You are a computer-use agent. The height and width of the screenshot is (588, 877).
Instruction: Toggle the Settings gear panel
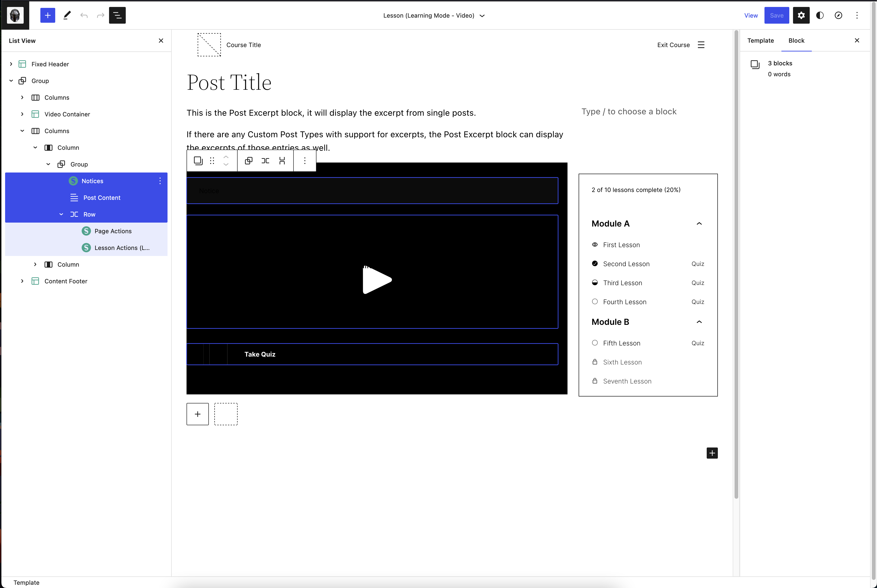click(x=801, y=15)
